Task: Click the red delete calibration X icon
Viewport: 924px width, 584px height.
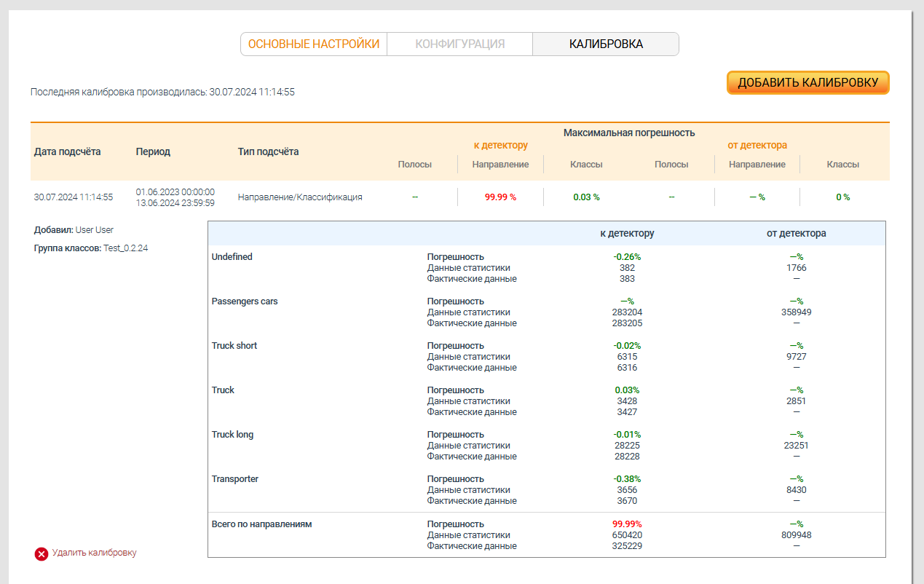Action: pyautogui.click(x=42, y=554)
